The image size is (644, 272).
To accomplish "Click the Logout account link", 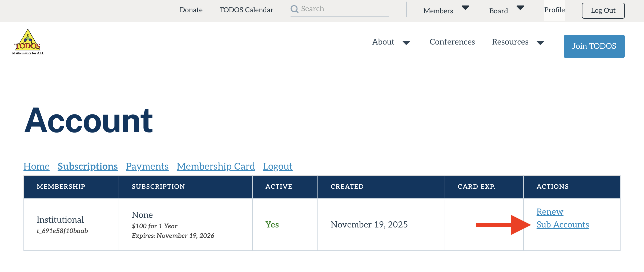I will point(278,166).
